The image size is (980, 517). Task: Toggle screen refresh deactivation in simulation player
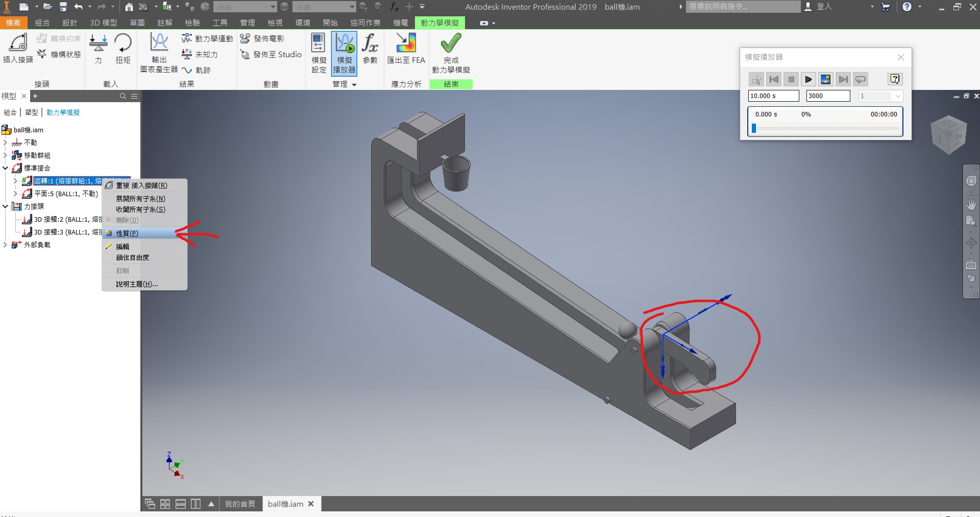[x=825, y=80]
